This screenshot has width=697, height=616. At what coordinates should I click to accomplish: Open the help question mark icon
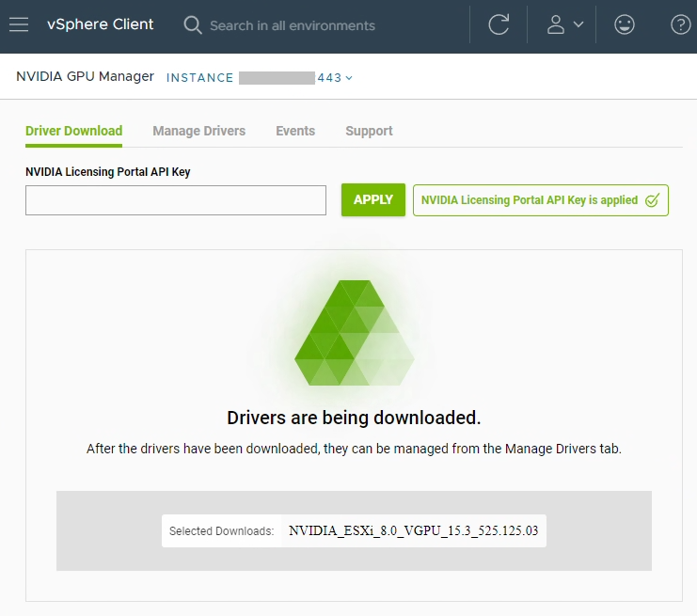[680, 25]
